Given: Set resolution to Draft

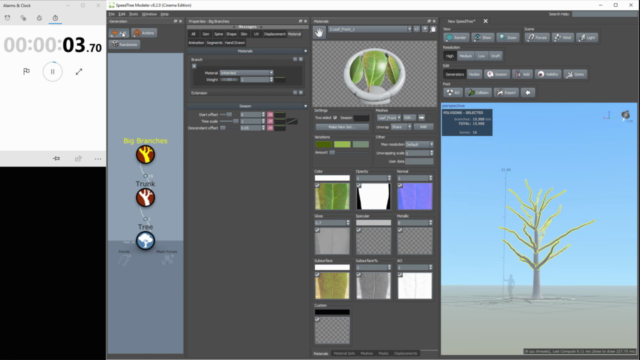Looking at the screenshot, I should [x=495, y=56].
